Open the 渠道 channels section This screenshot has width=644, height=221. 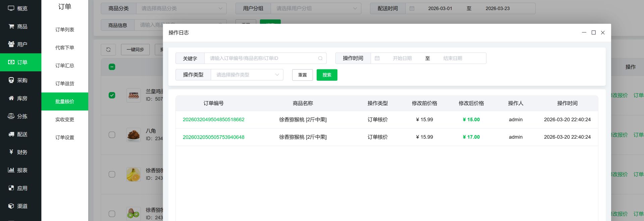coord(20,206)
